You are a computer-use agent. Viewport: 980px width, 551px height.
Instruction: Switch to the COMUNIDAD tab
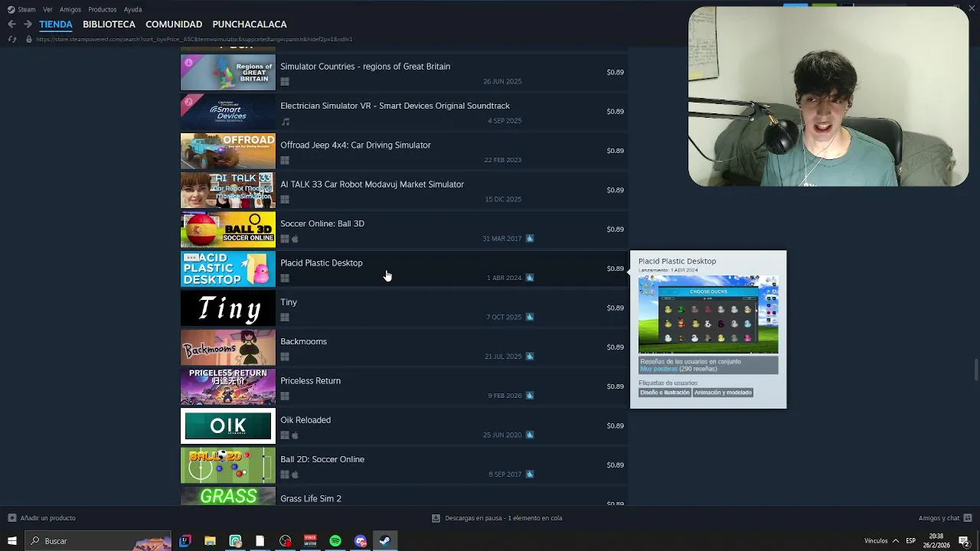tap(174, 24)
